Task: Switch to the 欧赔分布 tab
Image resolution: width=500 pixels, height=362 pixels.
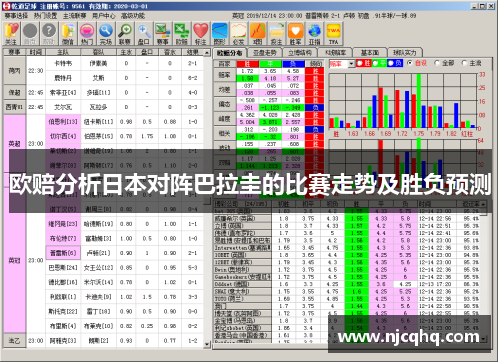Action: pos(229,53)
